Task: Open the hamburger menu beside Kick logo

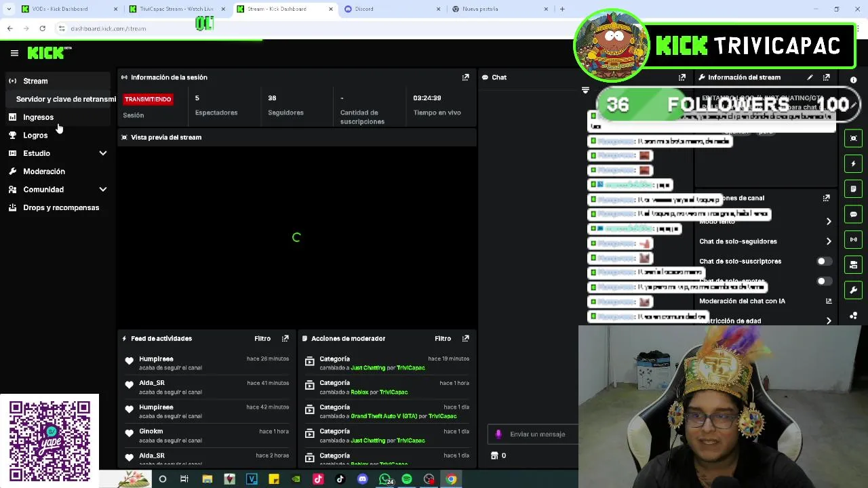Action: click(x=14, y=53)
